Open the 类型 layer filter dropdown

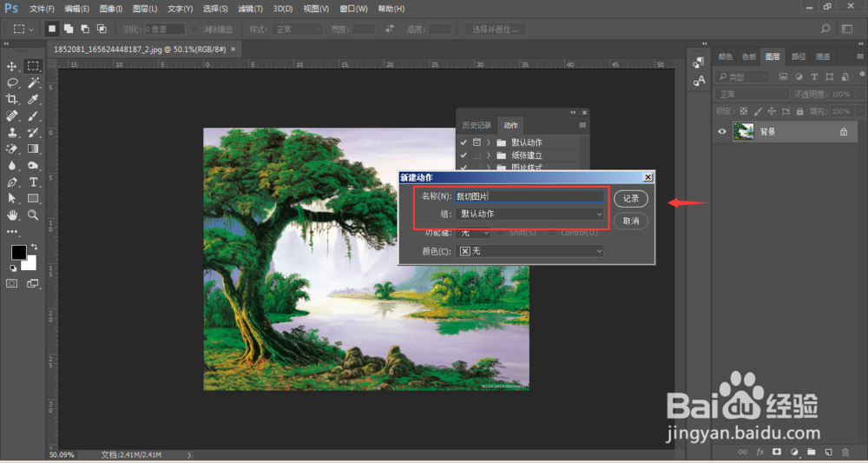tap(742, 77)
